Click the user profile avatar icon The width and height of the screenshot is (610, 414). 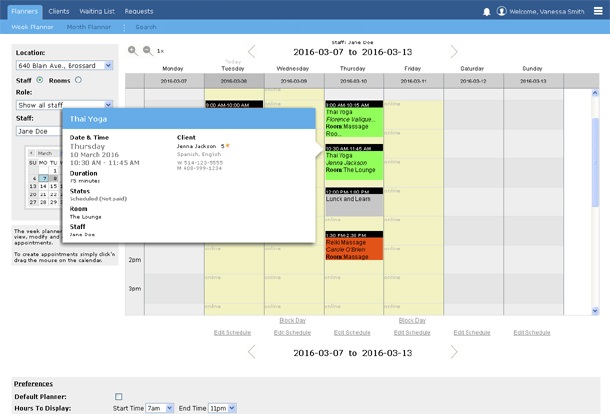[501, 11]
